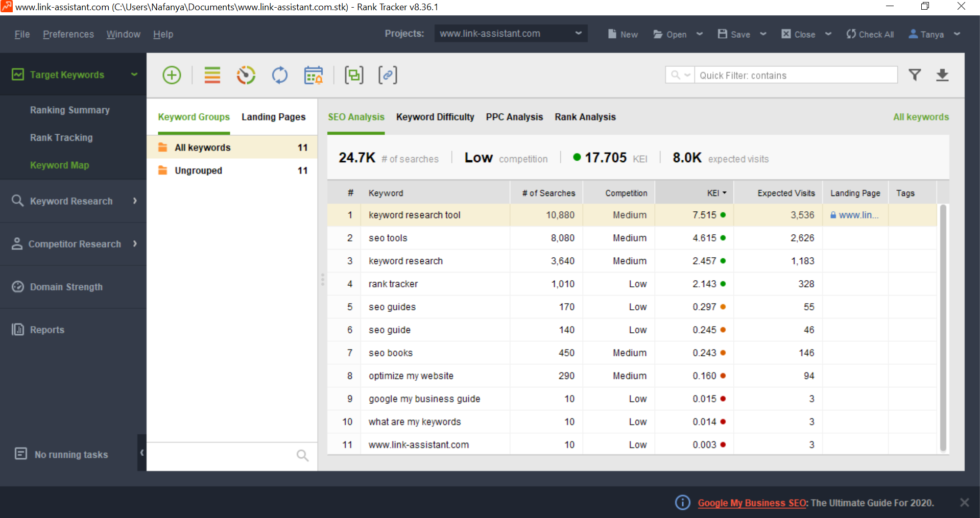The width and height of the screenshot is (980, 518).
Task: Click Check All button
Action: pyautogui.click(x=870, y=34)
